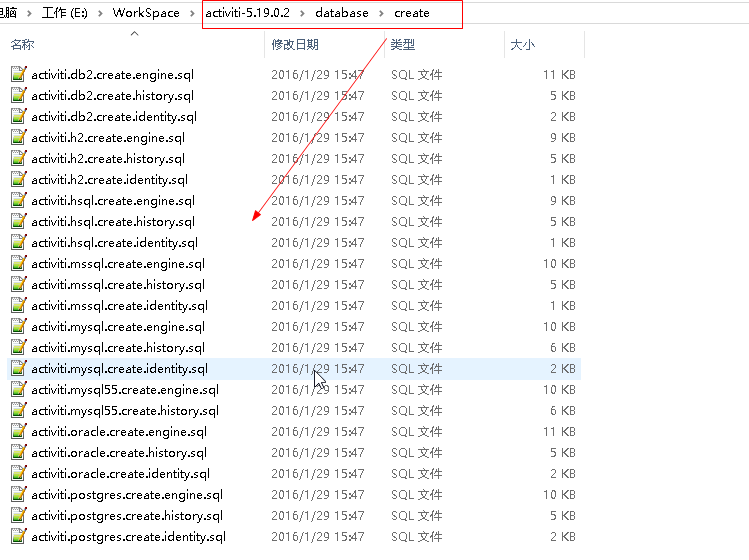Sort files by the 类型 column header
The image size is (749, 560).
(x=403, y=45)
